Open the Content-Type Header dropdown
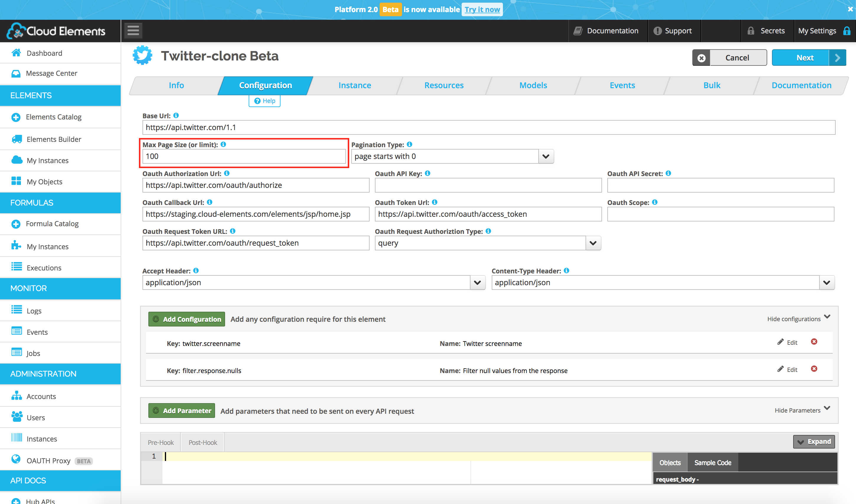 pos(827,283)
